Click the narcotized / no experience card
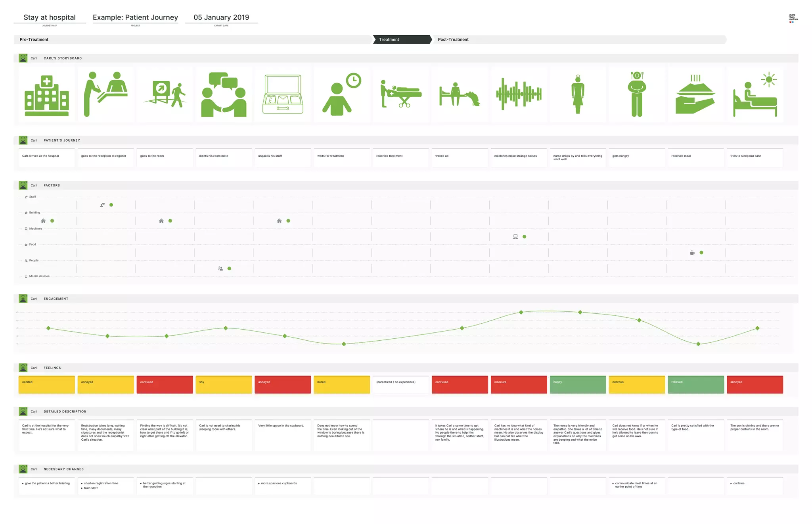The width and height of the screenshot is (812, 524). (x=401, y=384)
